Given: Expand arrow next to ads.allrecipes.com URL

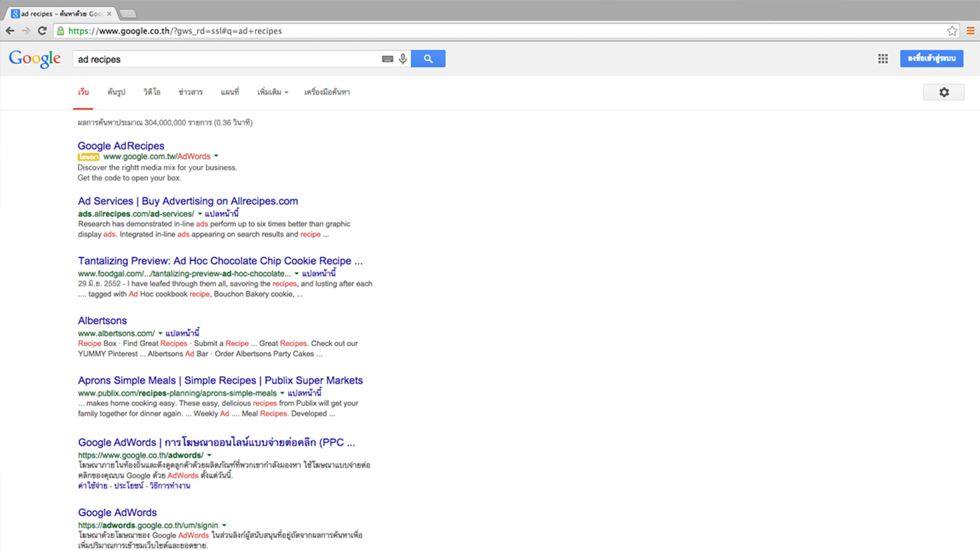Looking at the screenshot, I should tap(200, 214).
